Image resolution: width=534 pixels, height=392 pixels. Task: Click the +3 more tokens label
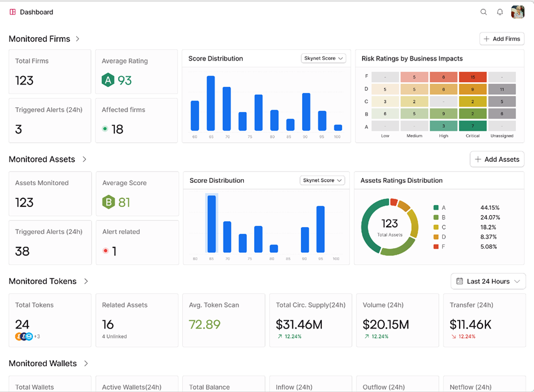point(37,336)
